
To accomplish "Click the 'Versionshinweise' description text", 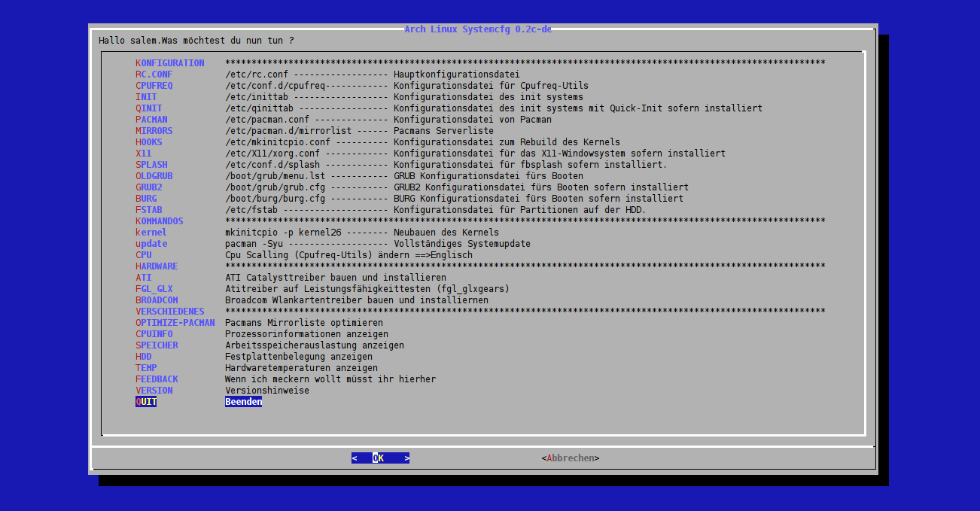I will click(x=267, y=391).
